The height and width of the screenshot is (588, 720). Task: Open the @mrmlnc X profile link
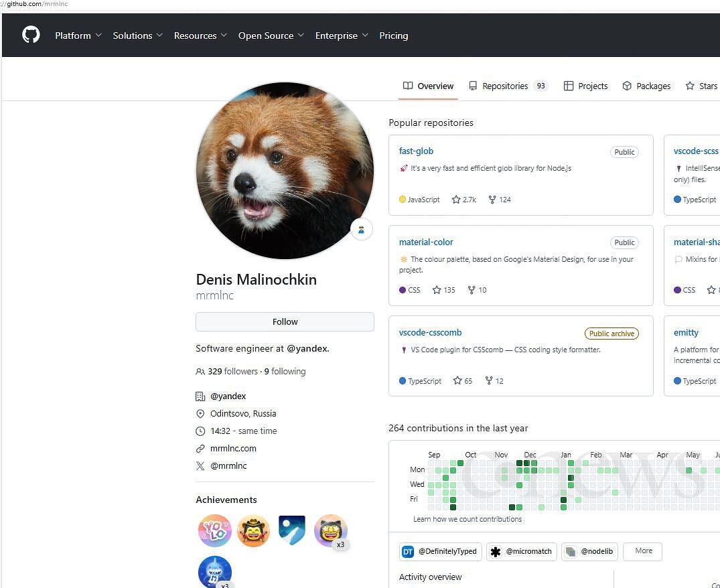pos(228,466)
